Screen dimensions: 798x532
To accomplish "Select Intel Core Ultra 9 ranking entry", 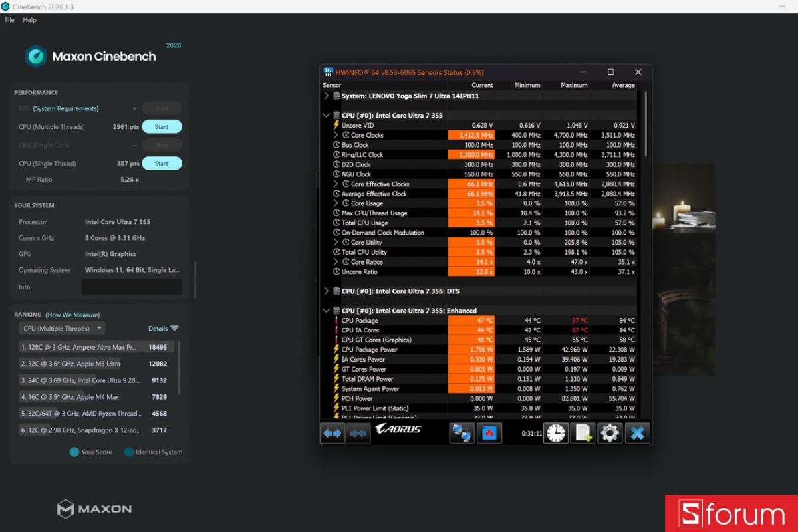I will (x=96, y=380).
